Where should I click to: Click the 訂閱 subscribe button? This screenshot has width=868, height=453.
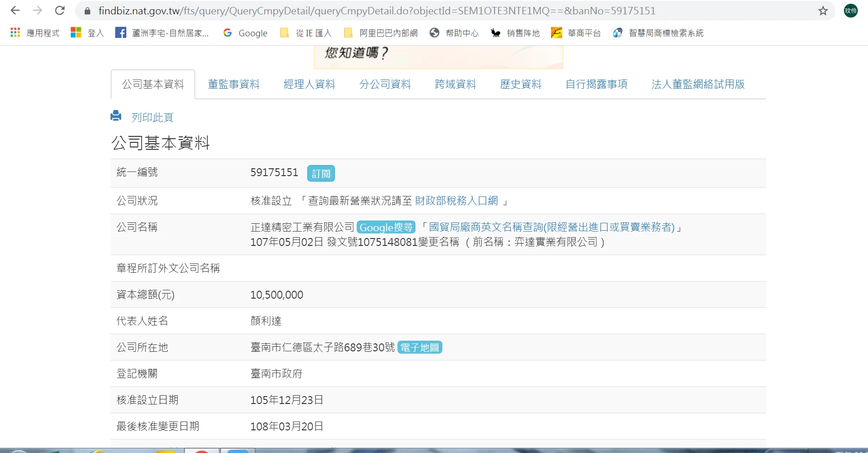(x=321, y=173)
